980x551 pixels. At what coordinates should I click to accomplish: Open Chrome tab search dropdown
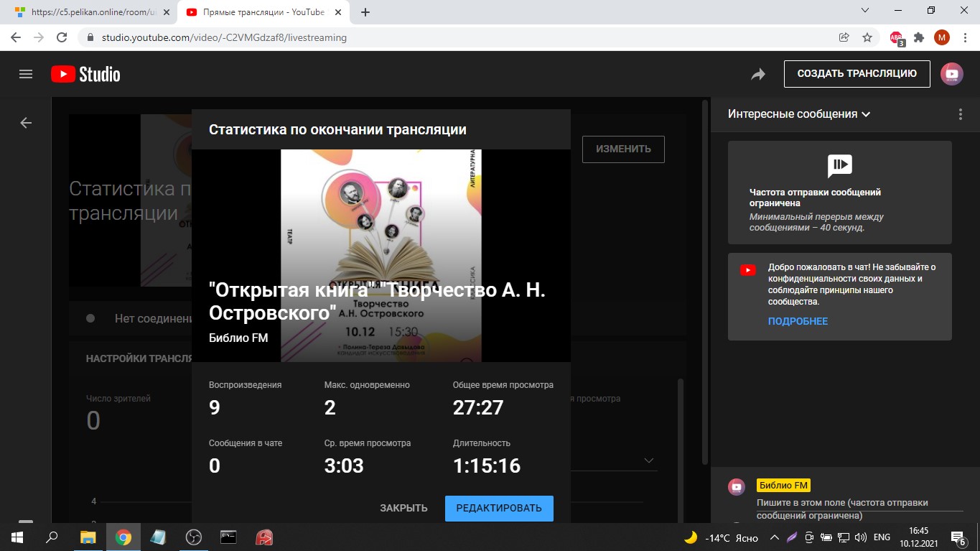[865, 11]
